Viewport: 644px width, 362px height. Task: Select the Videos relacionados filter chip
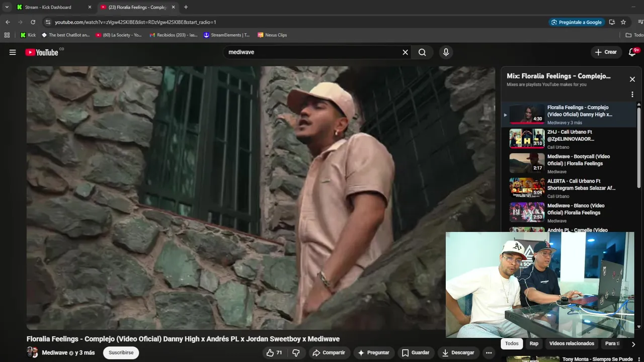[x=572, y=344]
